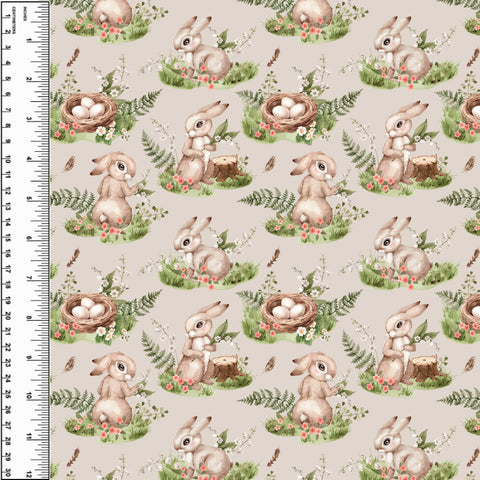Click the 20 centimeter number on the ruler
Screen dimensions: 480x480
[x=8, y=316]
